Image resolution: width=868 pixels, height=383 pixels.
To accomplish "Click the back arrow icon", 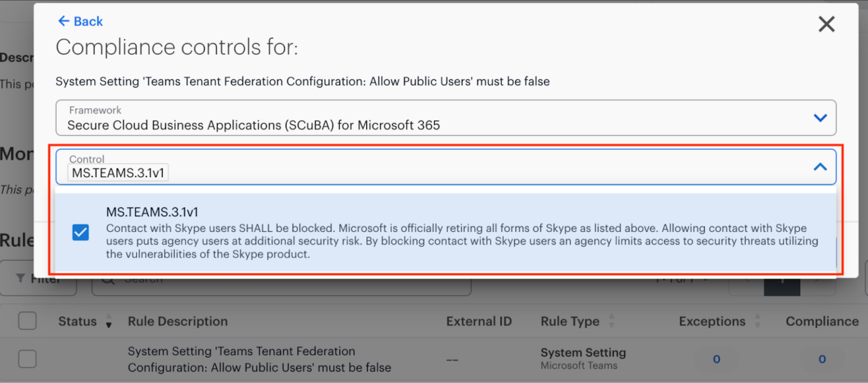I will point(63,21).
